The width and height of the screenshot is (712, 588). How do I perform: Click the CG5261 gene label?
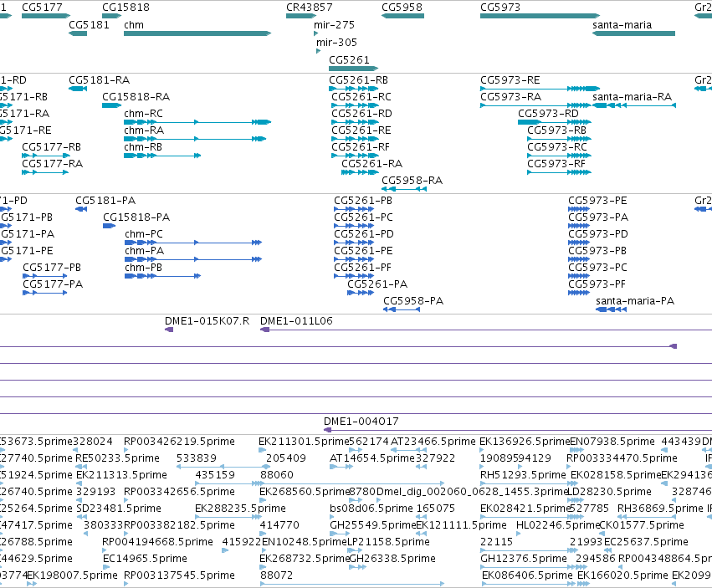(349, 60)
